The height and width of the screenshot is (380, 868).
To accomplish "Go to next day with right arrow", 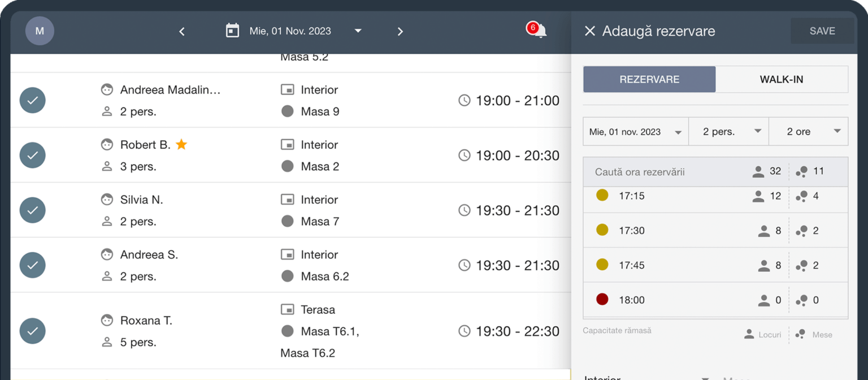I will point(400,32).
